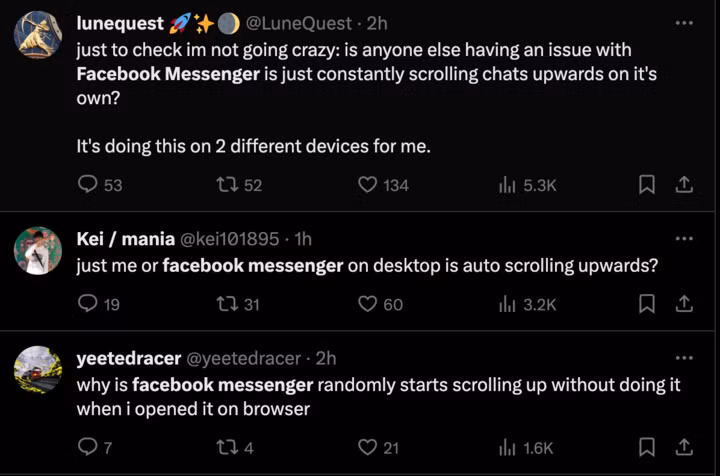Retweet lunequest's post with 52 reposts

coord(226,184)
